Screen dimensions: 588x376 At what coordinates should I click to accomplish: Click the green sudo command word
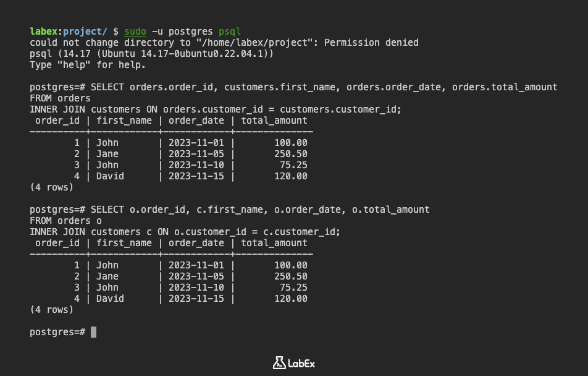pos(135,32)
